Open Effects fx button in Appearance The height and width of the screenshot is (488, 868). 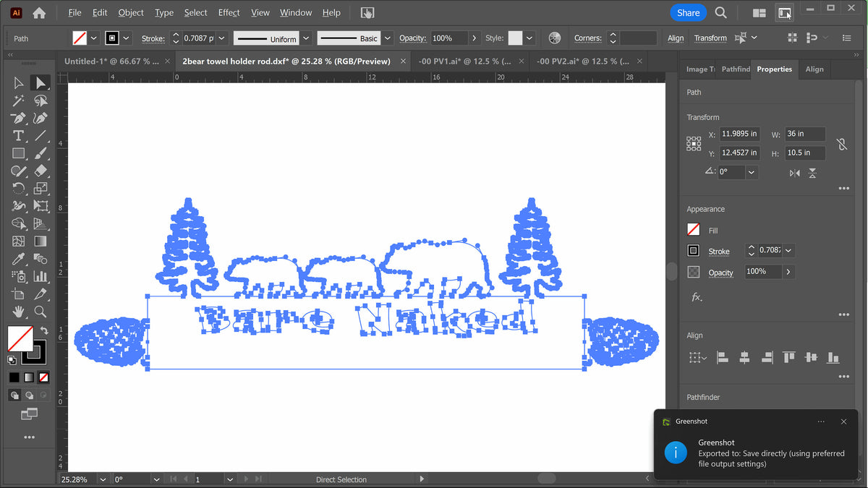696,297
